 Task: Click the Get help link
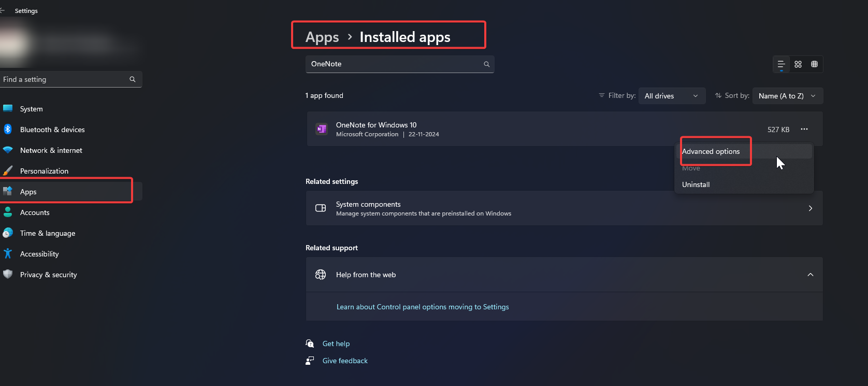pos(336,344)
